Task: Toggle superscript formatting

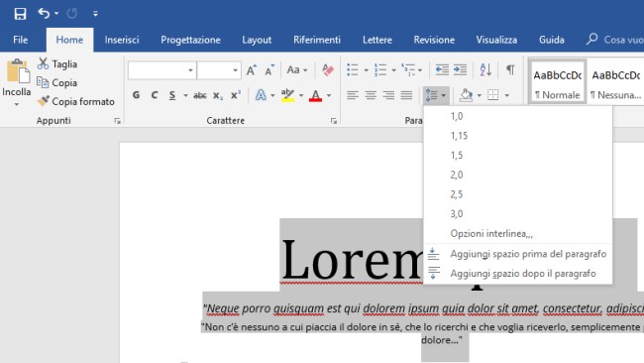Action: pyautogui.click(x=236, y=95)
